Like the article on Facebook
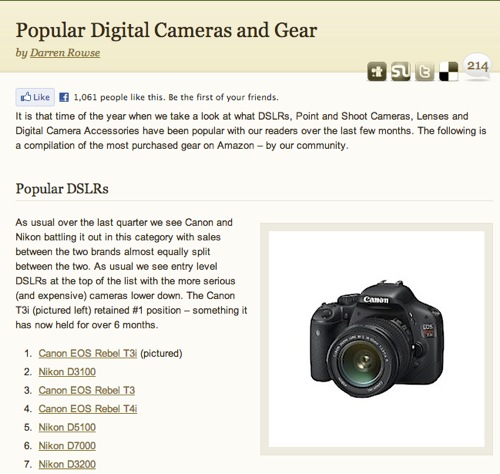The image size is (500, 474). [x=35, y=97]
